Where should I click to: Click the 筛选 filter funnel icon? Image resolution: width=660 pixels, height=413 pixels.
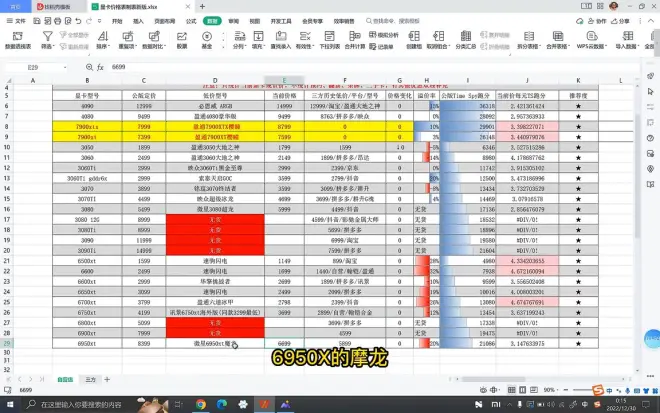point(48,37)
